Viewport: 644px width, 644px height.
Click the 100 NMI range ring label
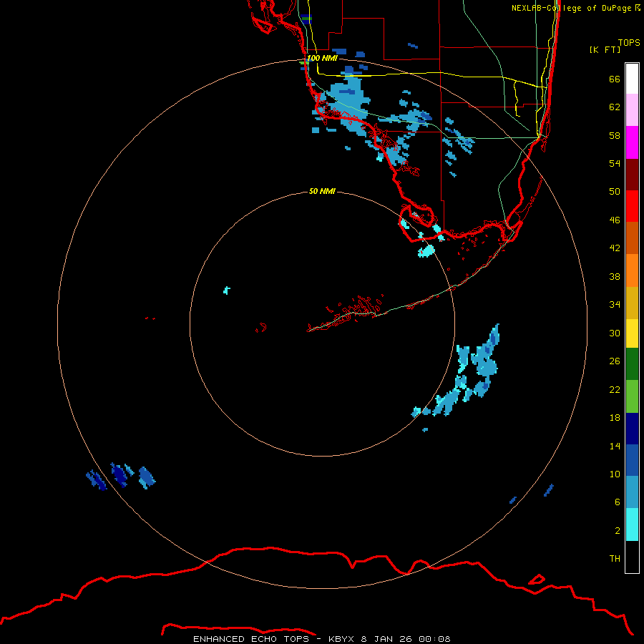pos(322,58)
